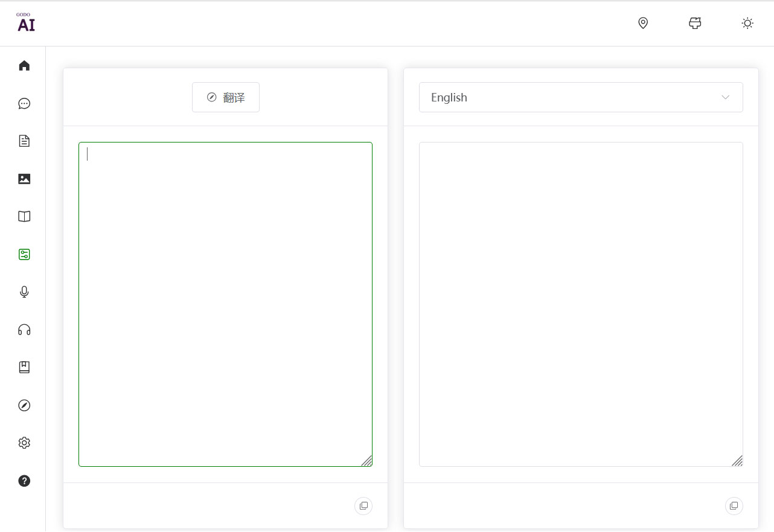Open the document page sidebar icon
Screen dimensions: 774x532
(24, 141)
